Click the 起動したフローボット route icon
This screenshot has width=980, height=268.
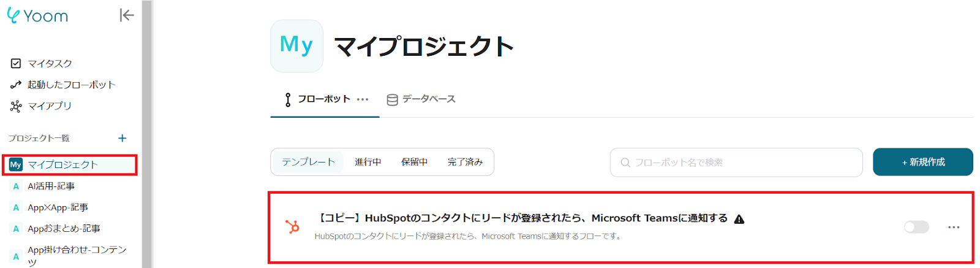[x=16, y=85]
